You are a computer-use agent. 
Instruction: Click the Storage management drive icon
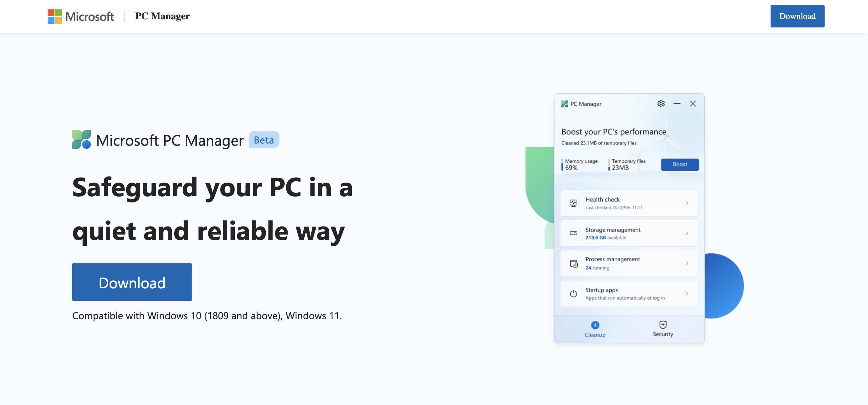pos(574,233)
